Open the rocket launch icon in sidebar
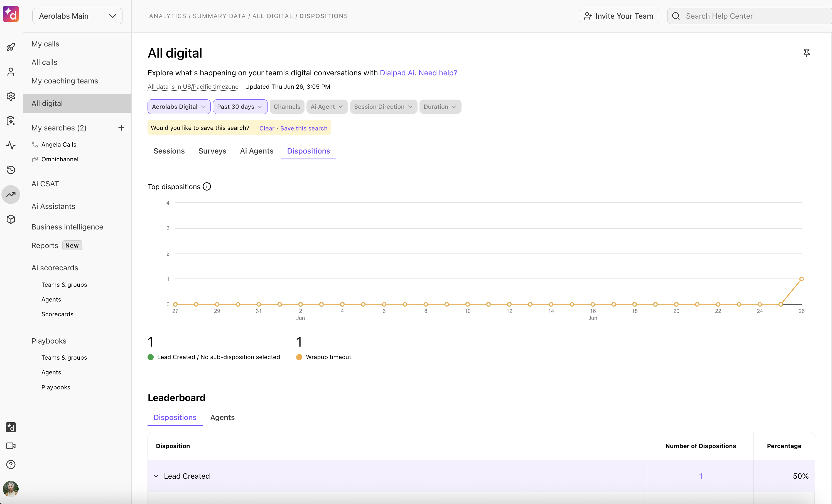This screenshot has width=832, height=504. coord(11,47)
